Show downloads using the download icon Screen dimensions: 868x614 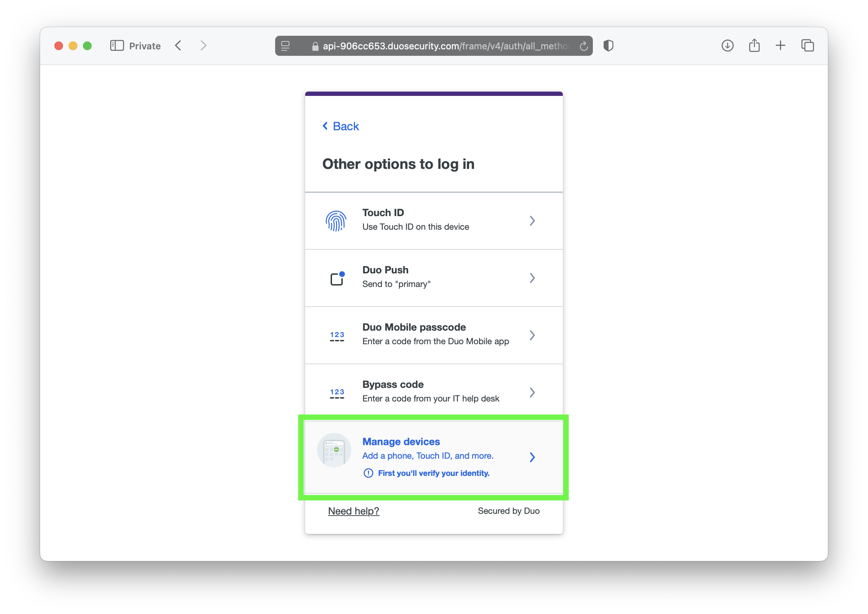[x=727, y=46]
